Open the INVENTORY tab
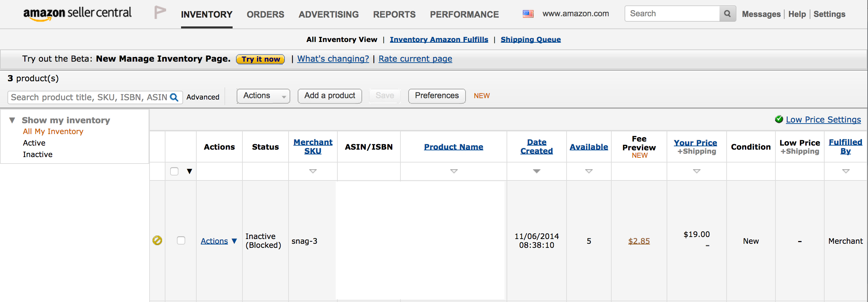This screenshot has height=302, width=868. (x=206, y=15)
